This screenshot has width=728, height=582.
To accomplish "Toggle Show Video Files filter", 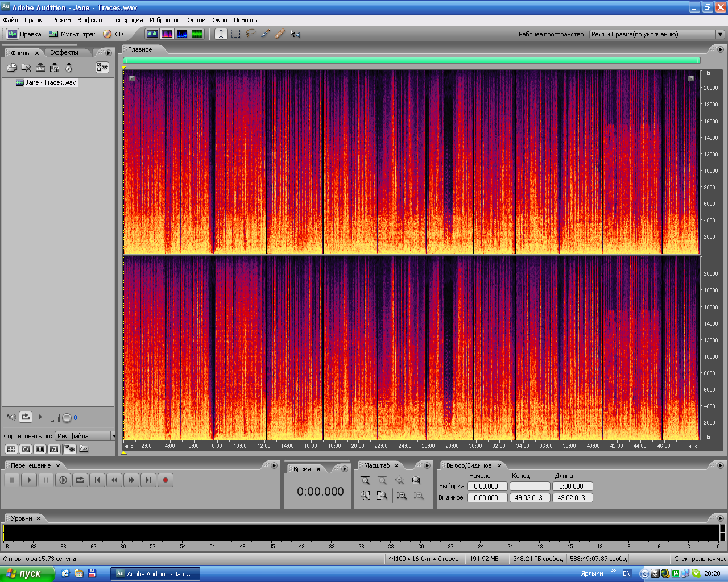I will click(x=40, y=449).
